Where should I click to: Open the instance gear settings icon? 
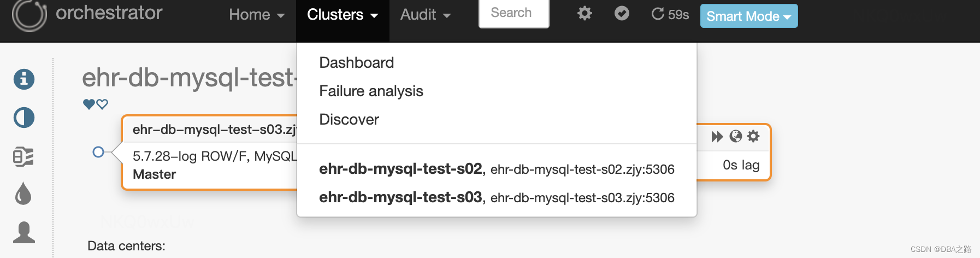[x=753, y=137]
